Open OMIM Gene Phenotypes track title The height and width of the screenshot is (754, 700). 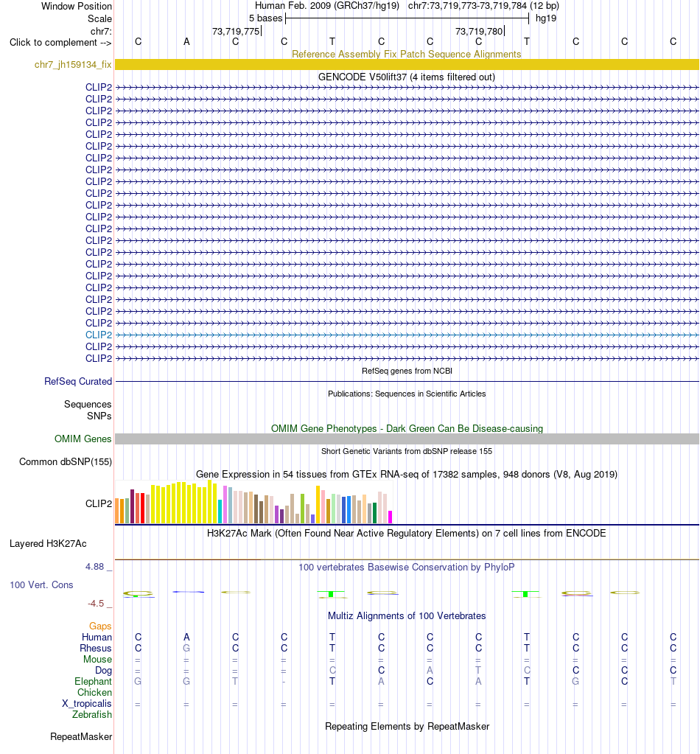407,428
